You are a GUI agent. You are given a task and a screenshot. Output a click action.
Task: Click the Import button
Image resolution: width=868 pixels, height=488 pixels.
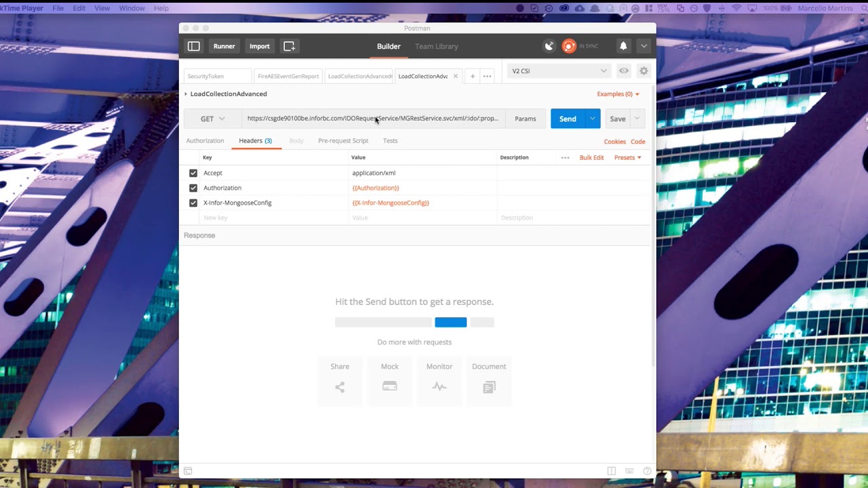[260, 46]
